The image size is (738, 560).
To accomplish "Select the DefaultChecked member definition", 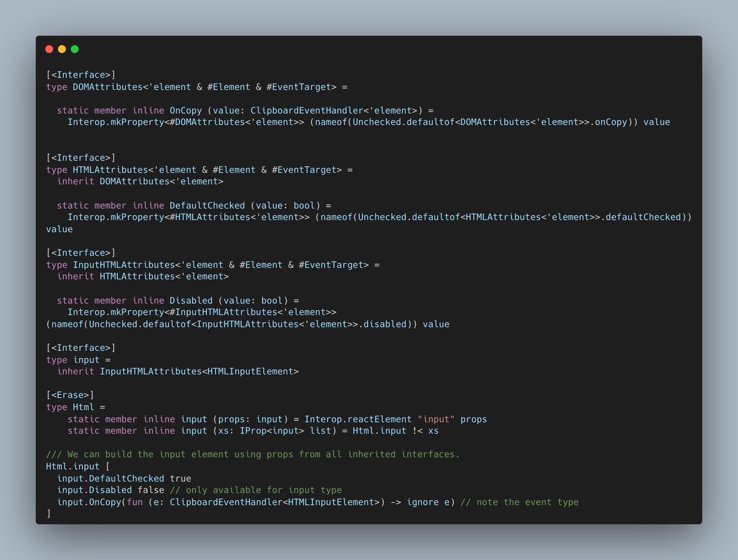I will coord(207,205).
